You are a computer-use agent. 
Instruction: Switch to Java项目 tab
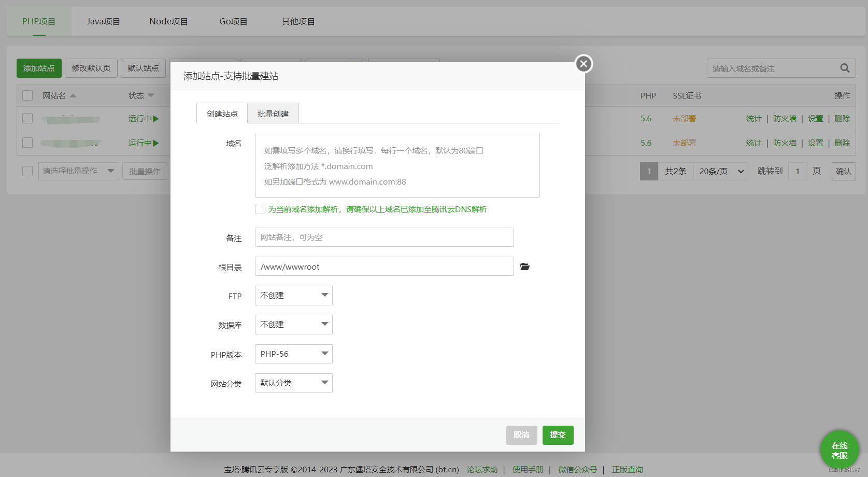(104, 21)
